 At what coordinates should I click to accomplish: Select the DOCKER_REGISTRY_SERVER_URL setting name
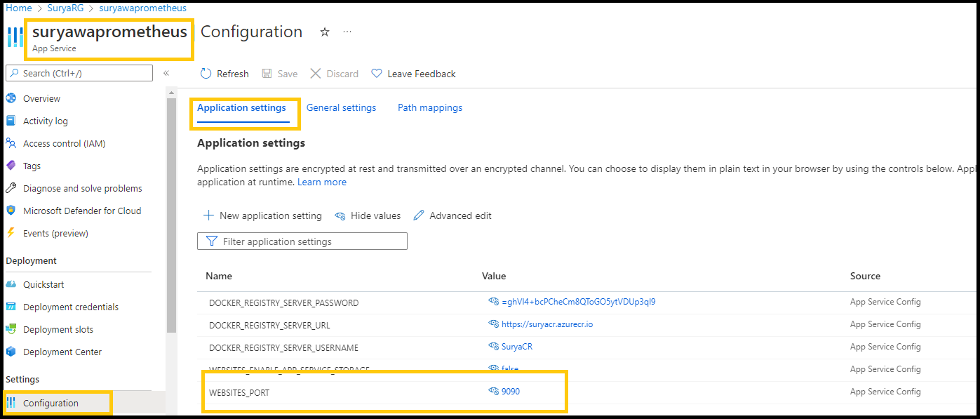point(269,326)
